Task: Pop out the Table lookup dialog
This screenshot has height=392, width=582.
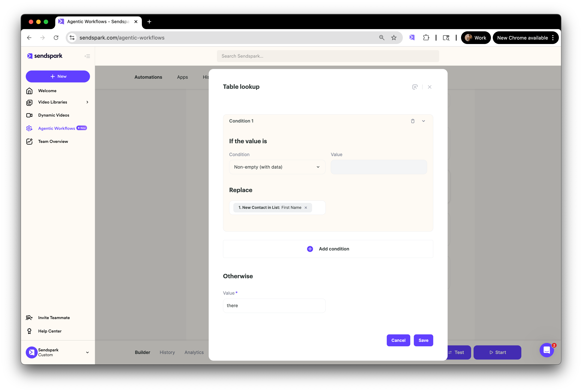Action: click(415, 87)
